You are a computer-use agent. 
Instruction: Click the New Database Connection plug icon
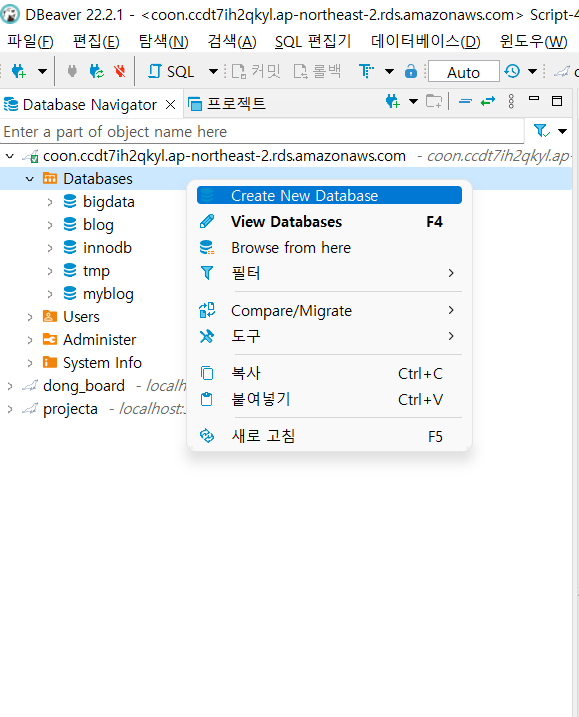click(x=19, y=71)
